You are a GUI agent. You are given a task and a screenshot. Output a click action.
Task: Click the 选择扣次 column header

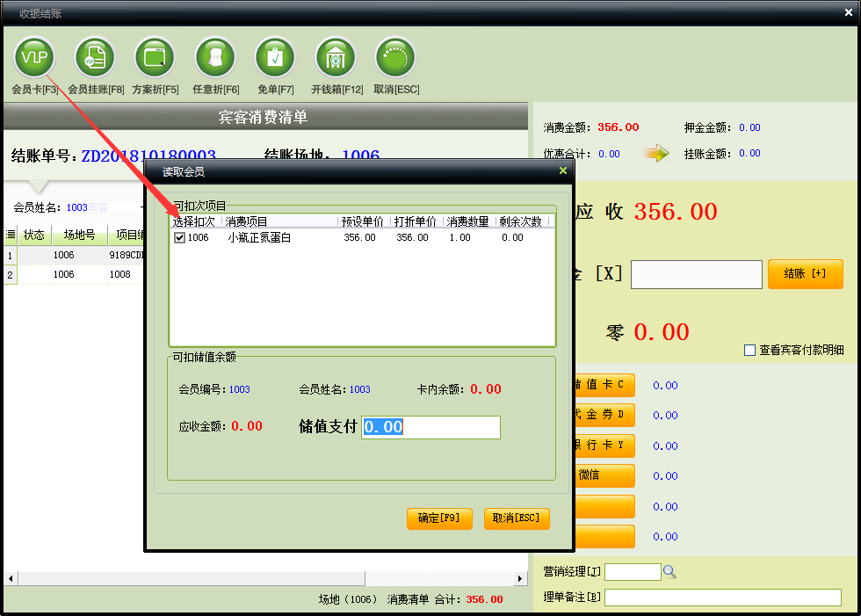click(194, 221)
